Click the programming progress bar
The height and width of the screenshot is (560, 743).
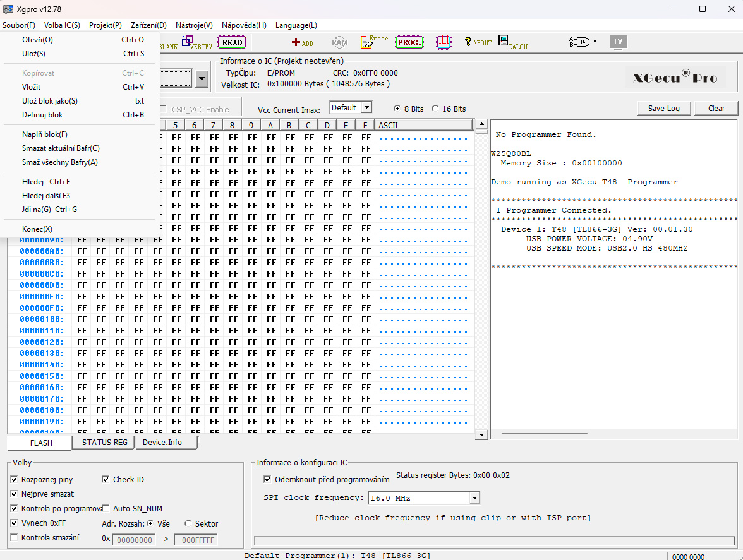(x=494, y=540)
